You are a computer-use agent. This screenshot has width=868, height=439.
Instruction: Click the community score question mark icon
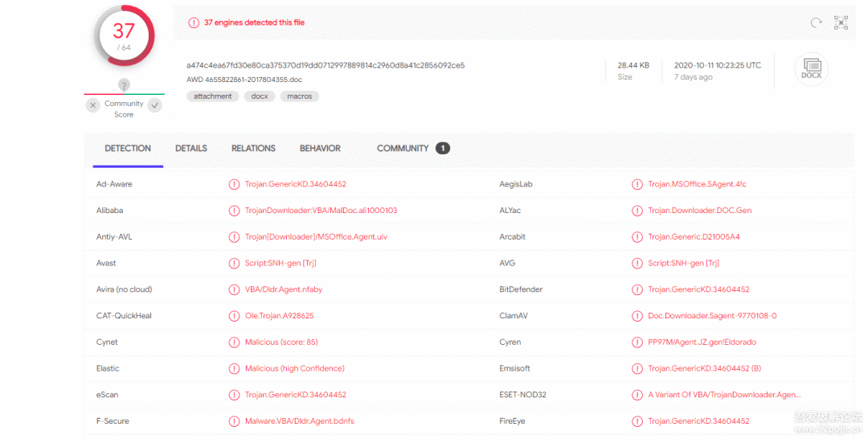point(124,85)
